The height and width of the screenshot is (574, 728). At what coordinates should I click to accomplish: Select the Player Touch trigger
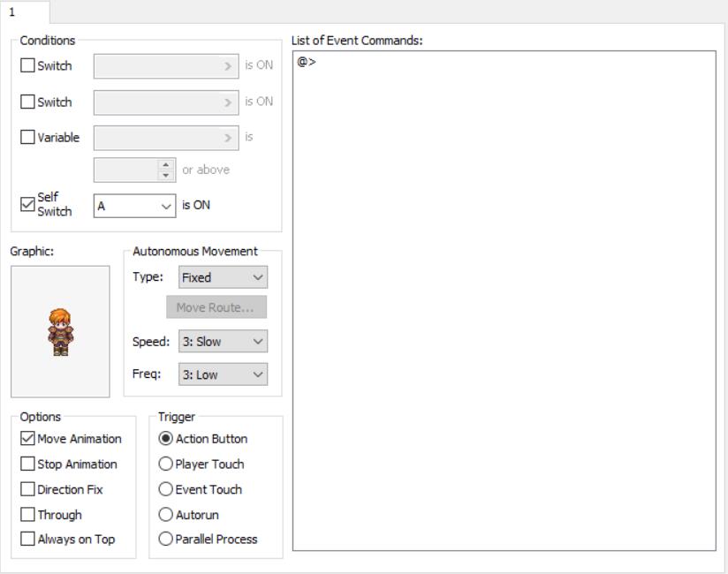[165, 464]
